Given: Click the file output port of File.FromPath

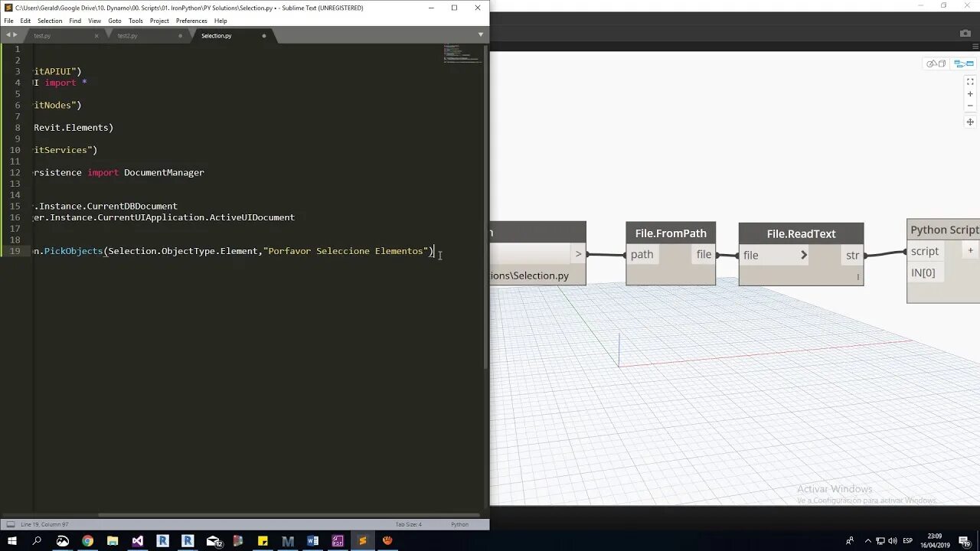Looking at the screenshot, I should pyautogui.click(x=704, y=255).
